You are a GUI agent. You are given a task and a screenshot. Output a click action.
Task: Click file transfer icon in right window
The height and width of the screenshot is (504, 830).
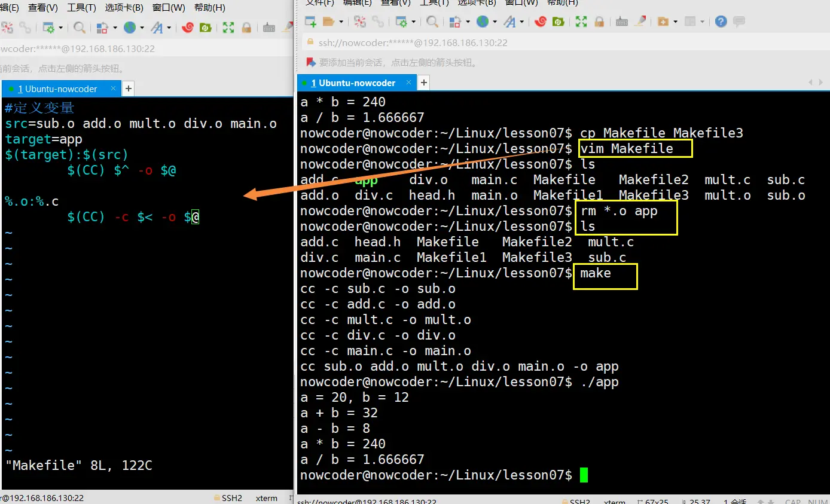pyautogui.click(x=454, y=22)
